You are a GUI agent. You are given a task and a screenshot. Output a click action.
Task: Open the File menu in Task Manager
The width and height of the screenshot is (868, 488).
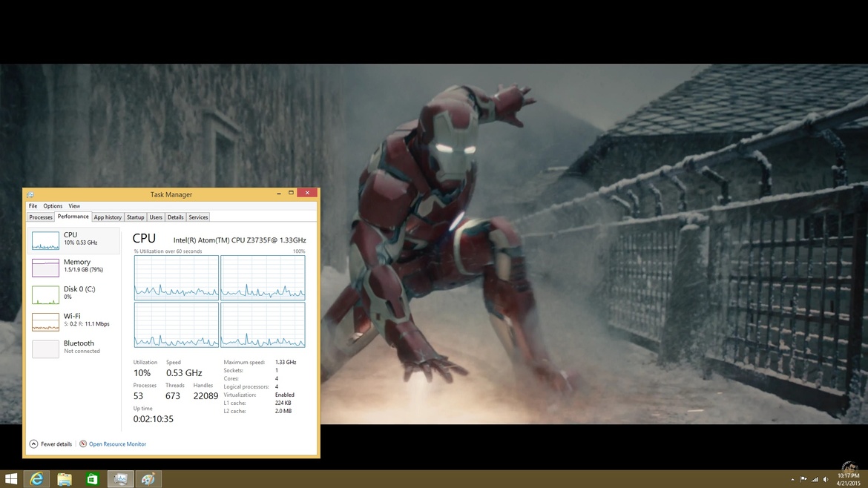tap(33, 206)
